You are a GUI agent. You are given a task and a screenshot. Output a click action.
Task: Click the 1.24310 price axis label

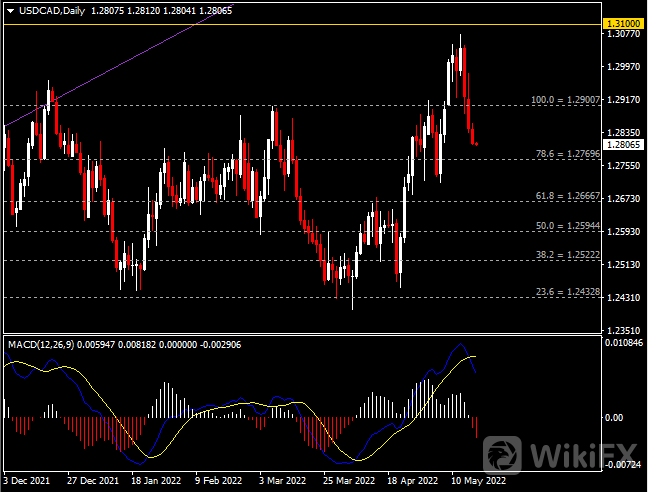pos(625,298)
